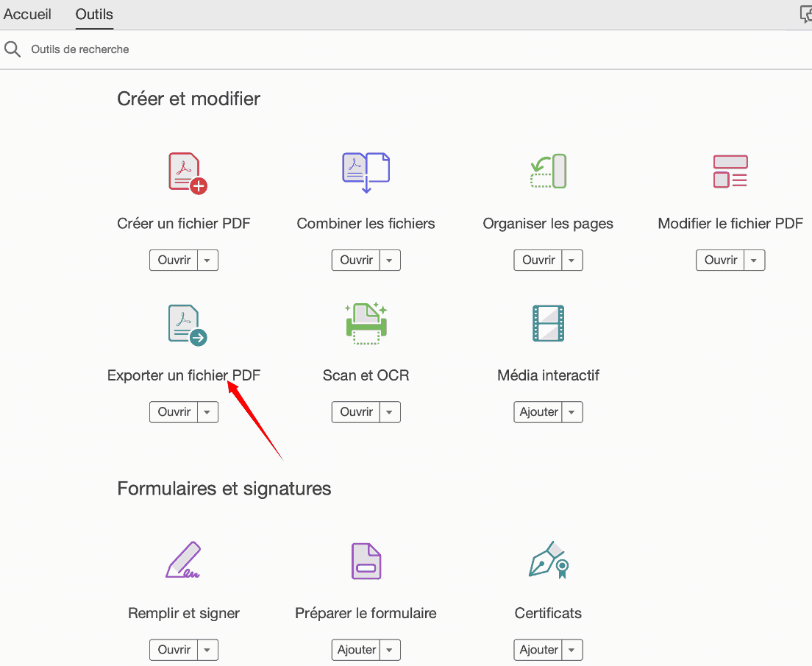Screen dimensions: 812x666
Task: Click the 'Remplir et signer' label
Action: [184, 614]
